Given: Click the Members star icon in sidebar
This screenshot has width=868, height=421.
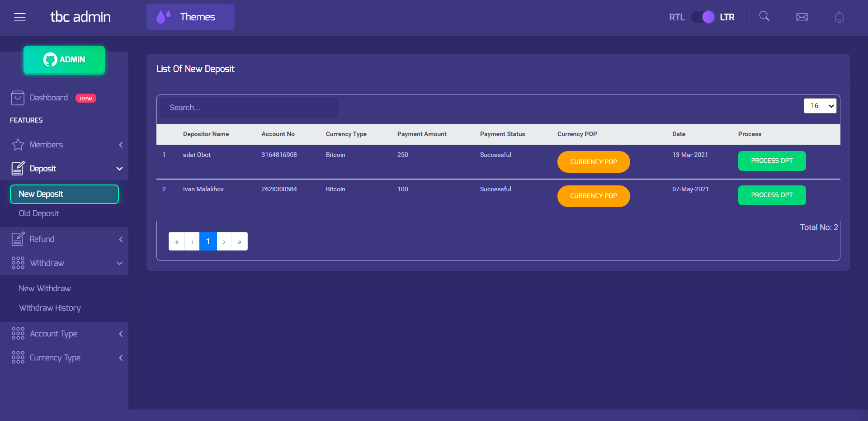Looking at the screenshot, I should [x=18, y=145].
